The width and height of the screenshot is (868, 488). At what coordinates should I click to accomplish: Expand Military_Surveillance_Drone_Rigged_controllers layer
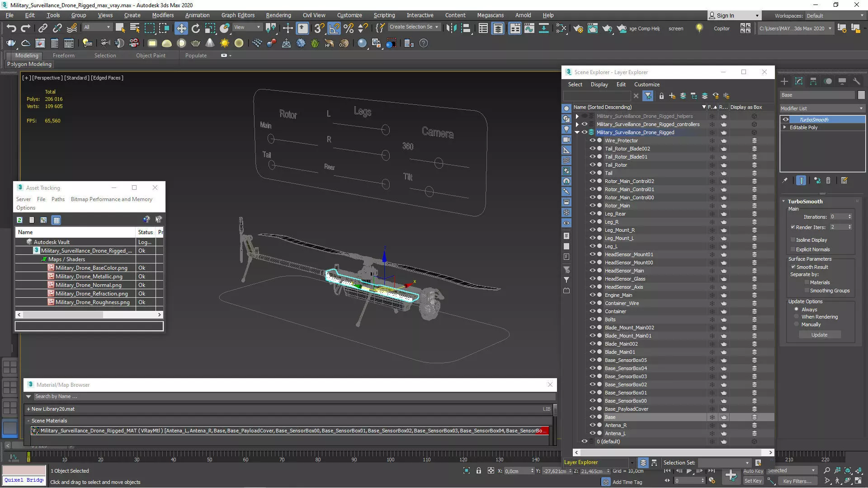(577, 124)
